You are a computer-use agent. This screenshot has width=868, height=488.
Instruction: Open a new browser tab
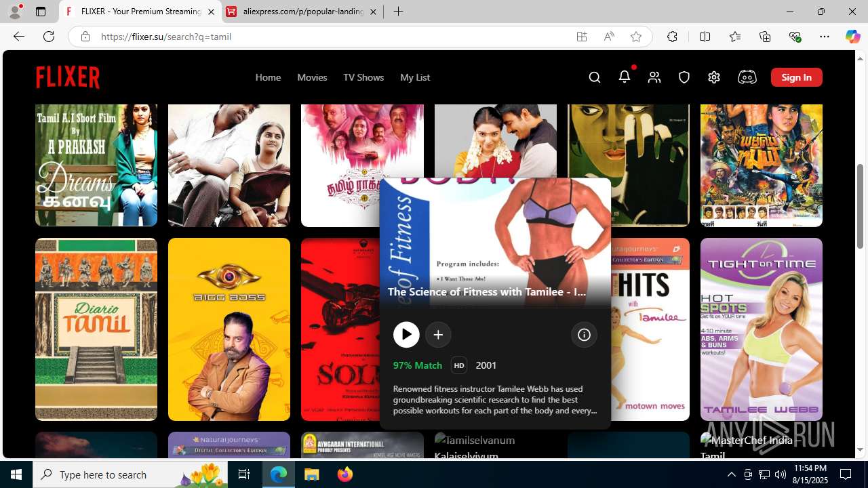coord(399,12)
